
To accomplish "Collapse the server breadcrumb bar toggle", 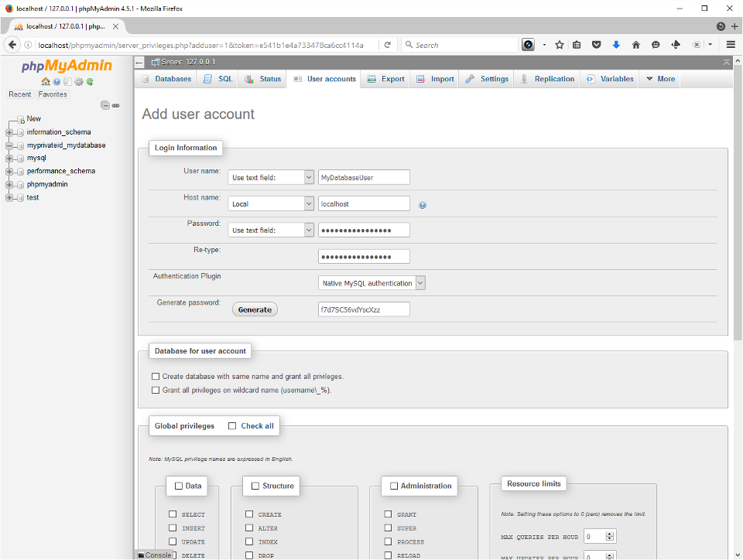I will point(139,62).
